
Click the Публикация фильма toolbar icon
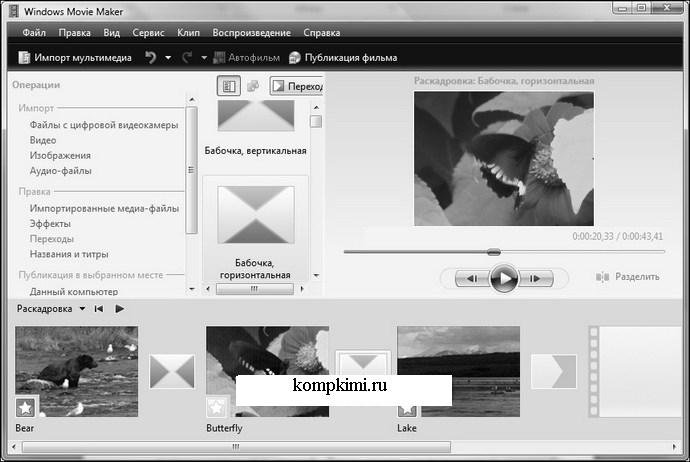(x=294, y=58)
